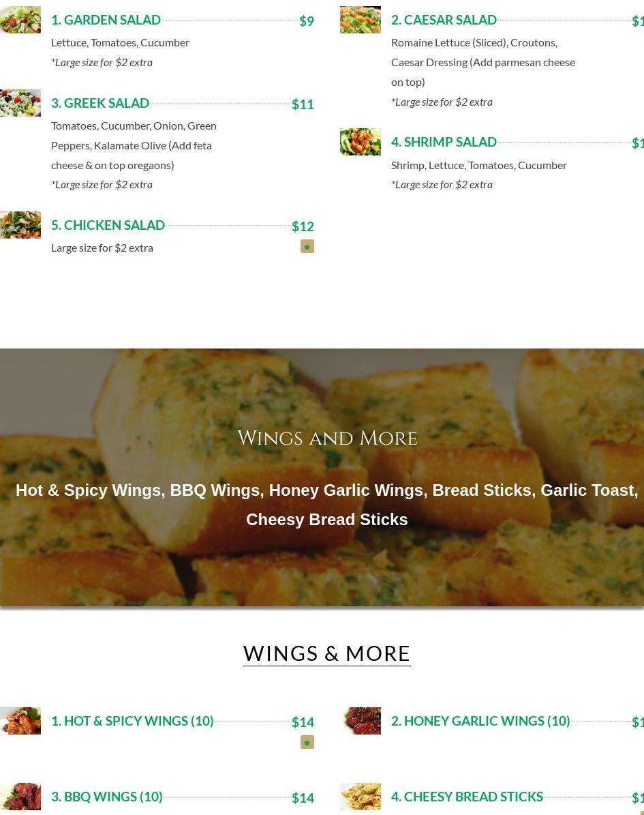View the BBQ Wings thumbnail image
The height and width of the screenshot is (815, 644).
click(20, 797)
